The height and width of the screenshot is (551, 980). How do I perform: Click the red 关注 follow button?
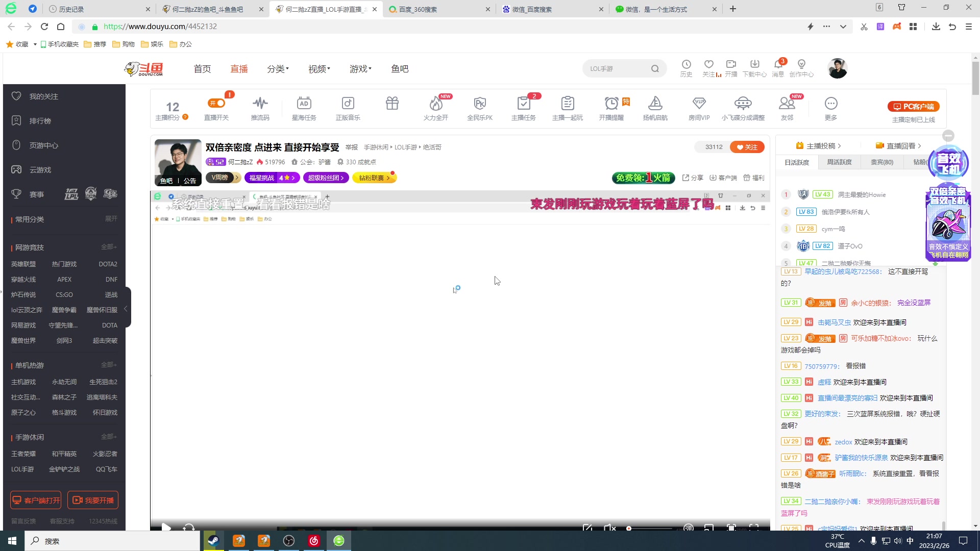point(747,146)
